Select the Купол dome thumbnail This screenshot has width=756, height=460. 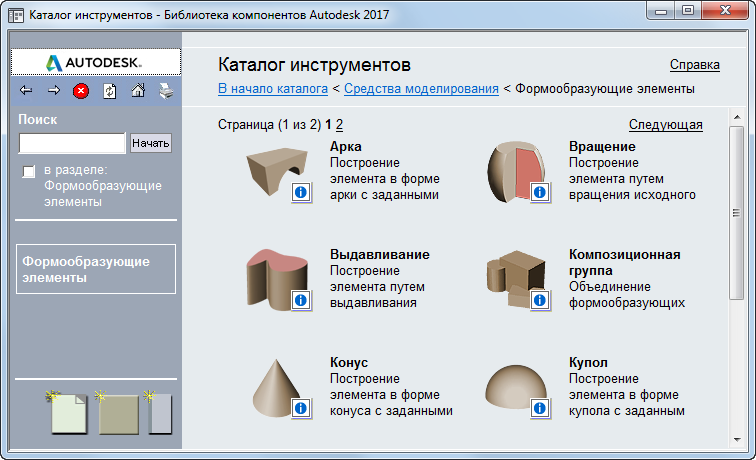point(514,387)
